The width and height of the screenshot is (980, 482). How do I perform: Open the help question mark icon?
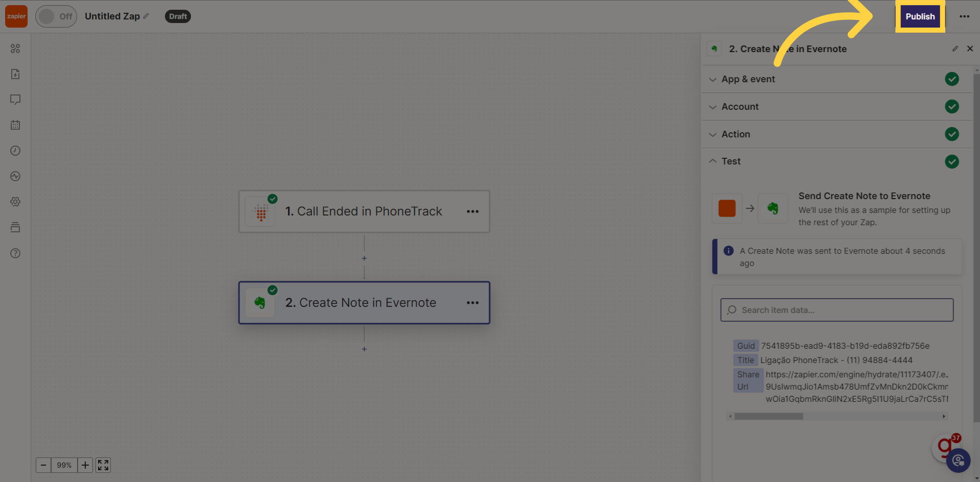(x=15, y=253)
